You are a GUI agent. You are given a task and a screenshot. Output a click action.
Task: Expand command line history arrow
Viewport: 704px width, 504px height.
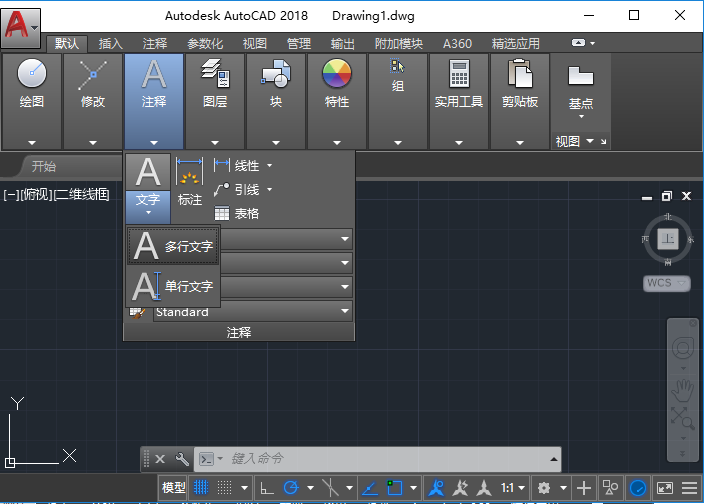click(554, 459)
